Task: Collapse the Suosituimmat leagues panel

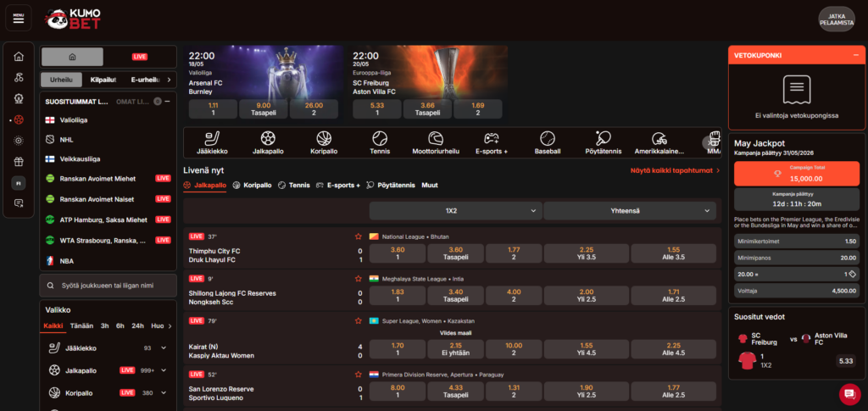Action: pos(167,102)
